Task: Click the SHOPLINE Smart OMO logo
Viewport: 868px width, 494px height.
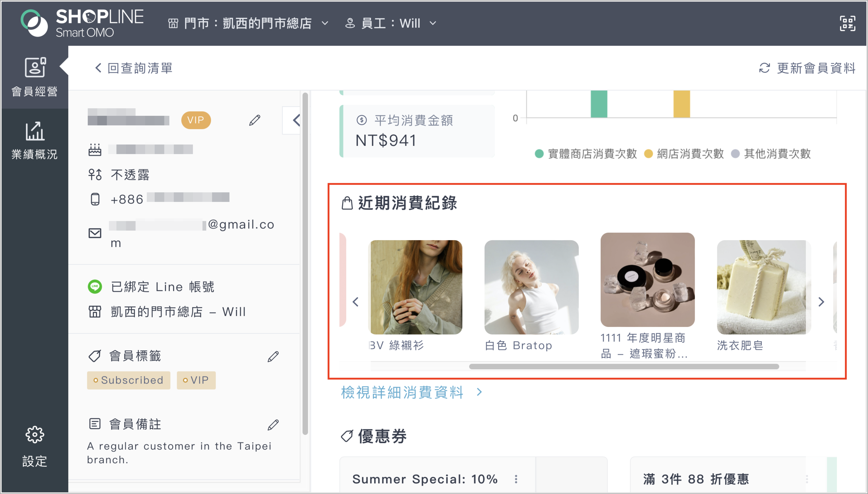Action: pos(82,23)
